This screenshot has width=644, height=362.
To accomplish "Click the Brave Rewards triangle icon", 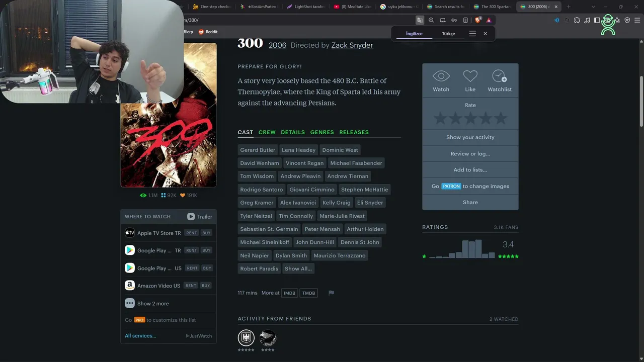I will click(489, 20).
